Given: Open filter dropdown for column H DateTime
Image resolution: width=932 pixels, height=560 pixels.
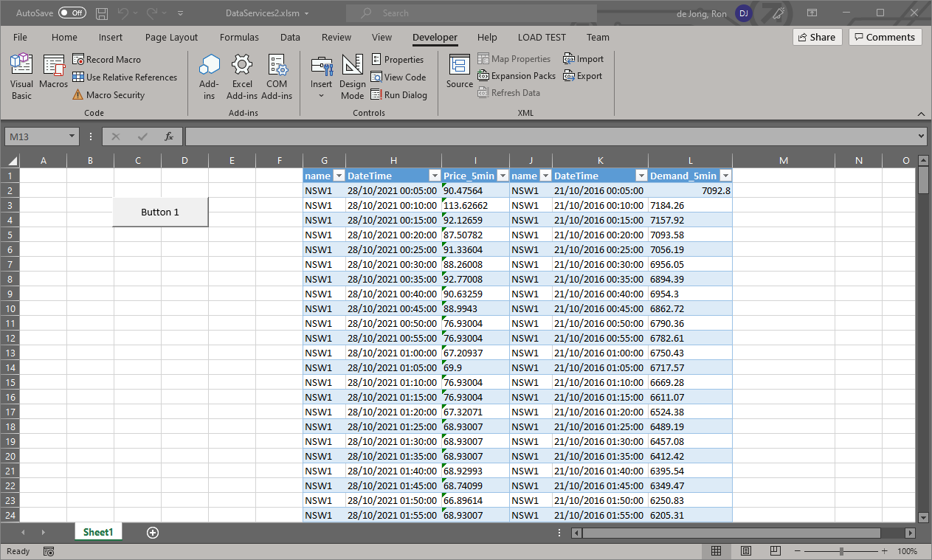Looking at the screenshot, I should pos(435,176).
